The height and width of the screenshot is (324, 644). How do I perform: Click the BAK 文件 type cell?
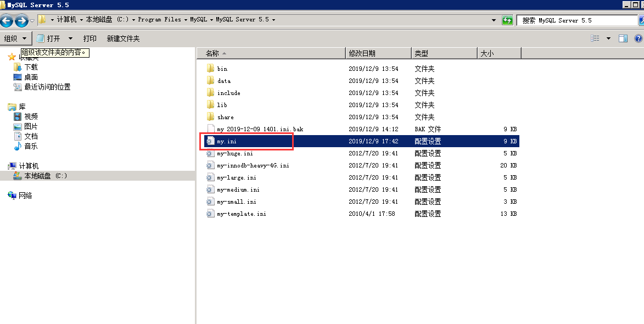(428, 129)
